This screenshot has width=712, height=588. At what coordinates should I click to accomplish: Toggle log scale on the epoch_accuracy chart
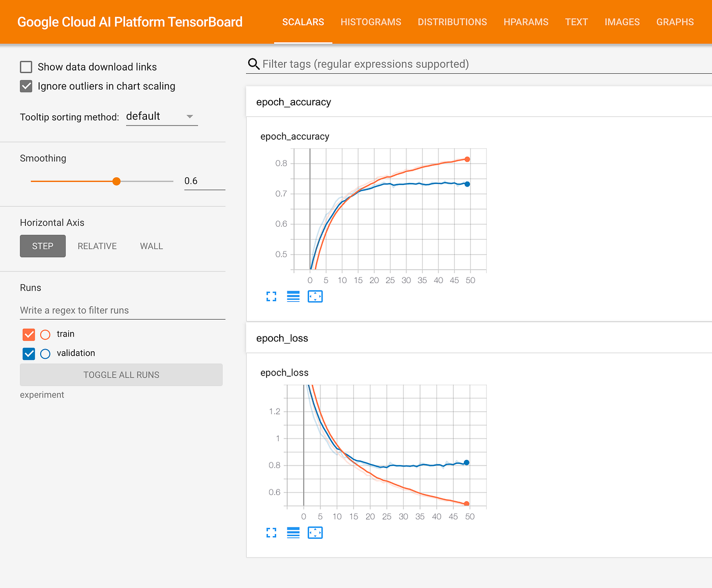pyautogui.click(x=293, y=296)
